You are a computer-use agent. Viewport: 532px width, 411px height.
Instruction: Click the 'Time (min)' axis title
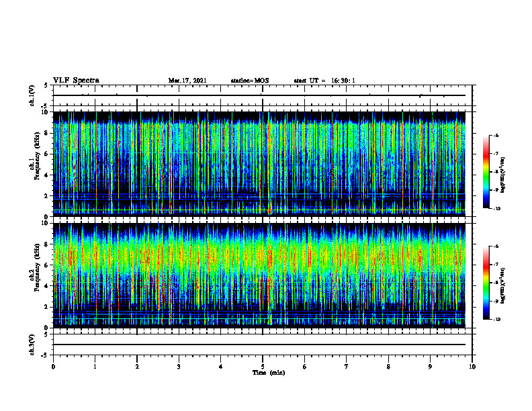[269, 373]
